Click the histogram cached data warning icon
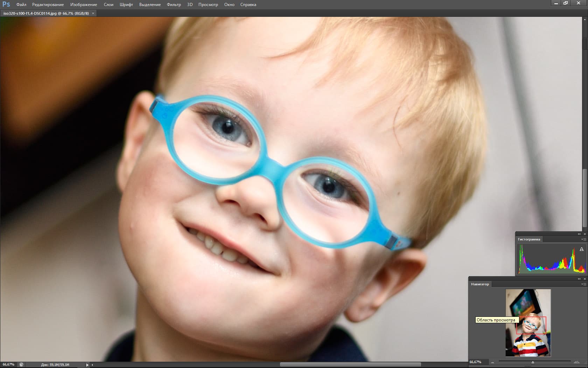The image size is (588, 368). click(582, 249)
